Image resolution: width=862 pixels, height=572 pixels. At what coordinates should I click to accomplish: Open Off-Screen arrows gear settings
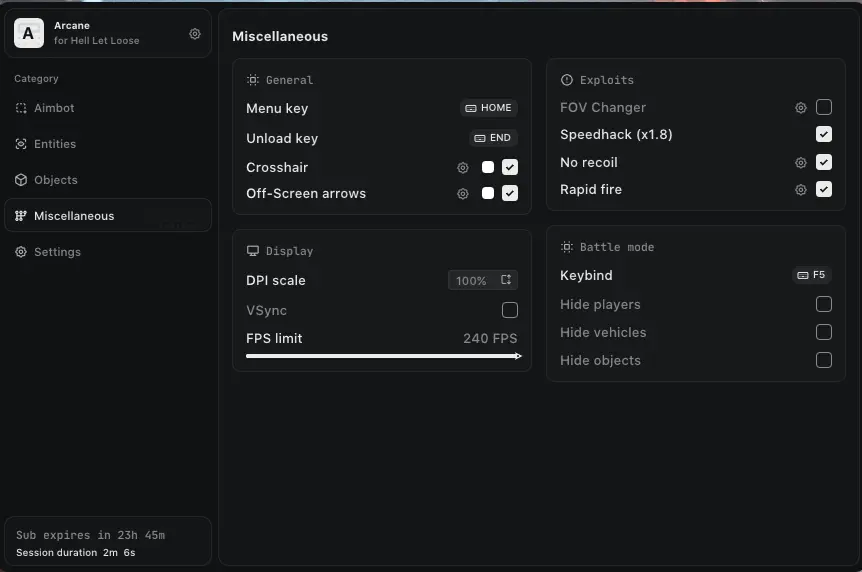pos(463,194)
